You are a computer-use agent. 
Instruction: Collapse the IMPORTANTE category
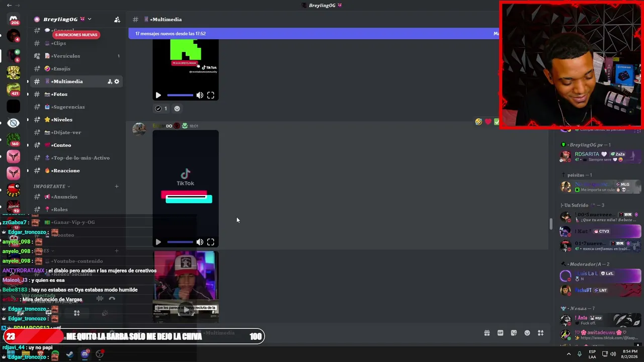click(51, 187)
